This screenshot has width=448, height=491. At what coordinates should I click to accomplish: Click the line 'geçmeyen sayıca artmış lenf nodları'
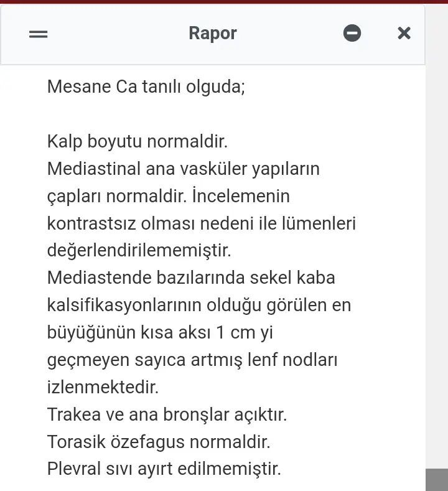click(192, 360)
